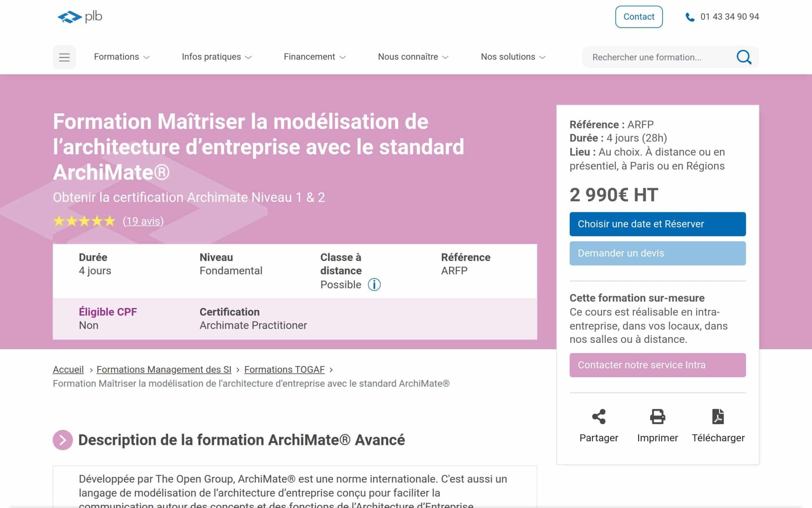
Task: Open Formations Management des SI breadcrumb
Action: pyautogui.click(x=164, y=369)
